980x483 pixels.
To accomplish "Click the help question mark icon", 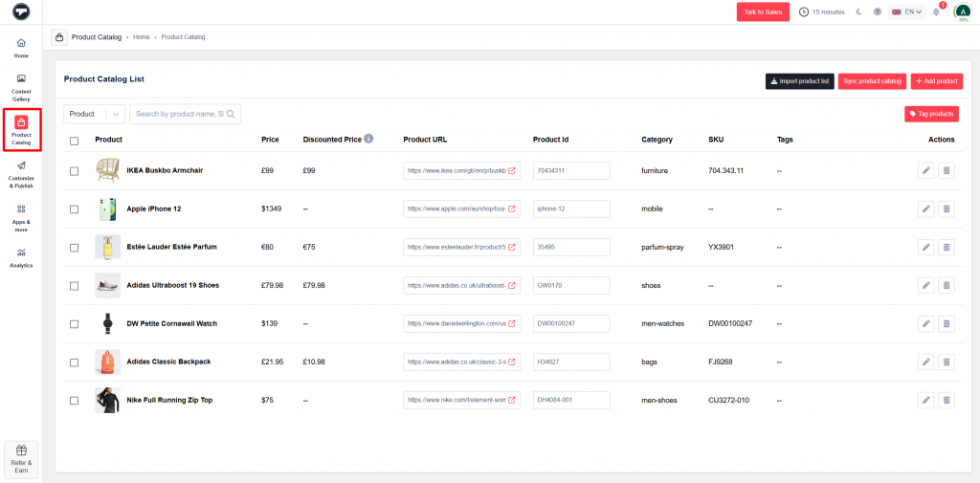I will [878, 11].
